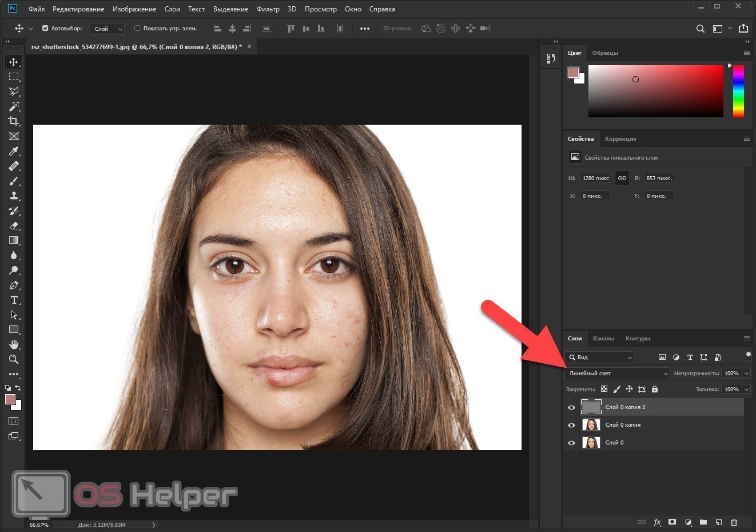756x532 pixels.
Task: Open the Фильтр menu
Action: (x=268, y=9)
